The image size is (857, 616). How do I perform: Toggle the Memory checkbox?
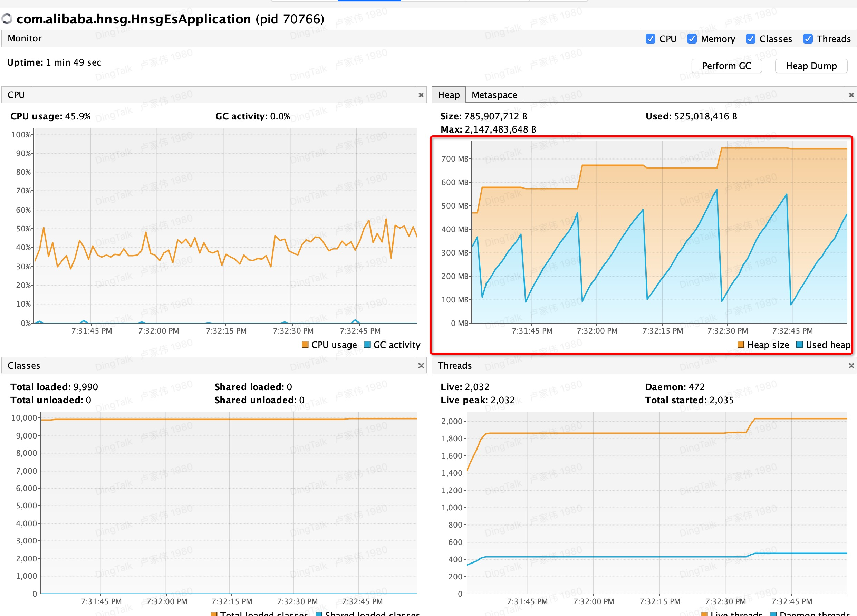click(692, 39)
